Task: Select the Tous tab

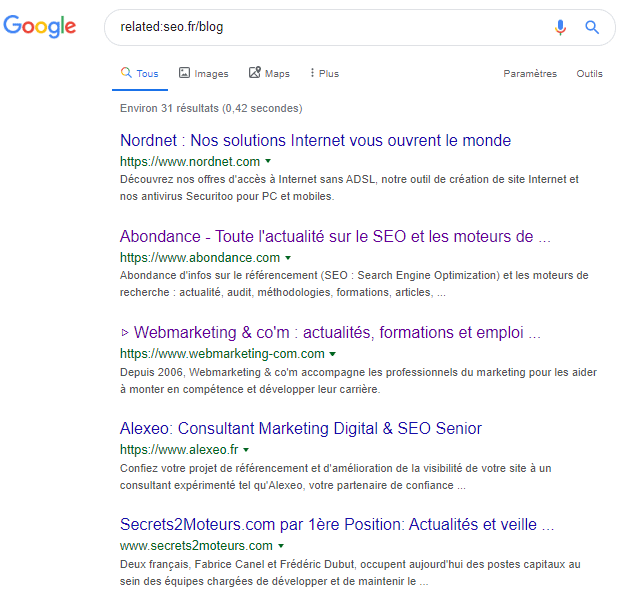Action: click(x=139, y=73)
